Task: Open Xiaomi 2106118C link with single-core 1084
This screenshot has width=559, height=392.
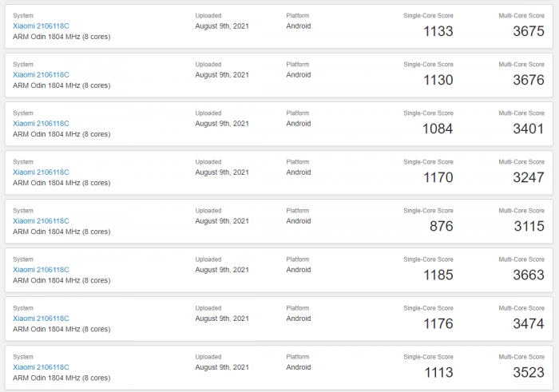Action: tap(41, 124)
